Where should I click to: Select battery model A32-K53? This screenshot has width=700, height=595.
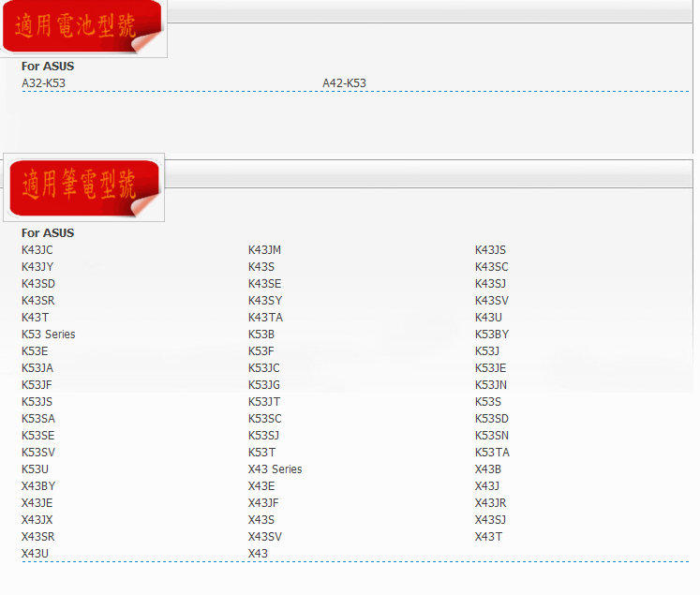tap(43, 83)
